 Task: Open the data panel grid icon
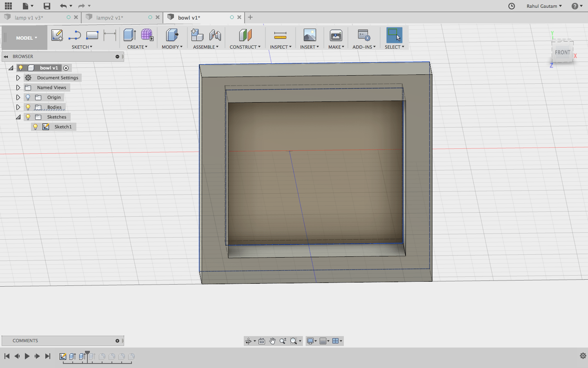point(8,6)
